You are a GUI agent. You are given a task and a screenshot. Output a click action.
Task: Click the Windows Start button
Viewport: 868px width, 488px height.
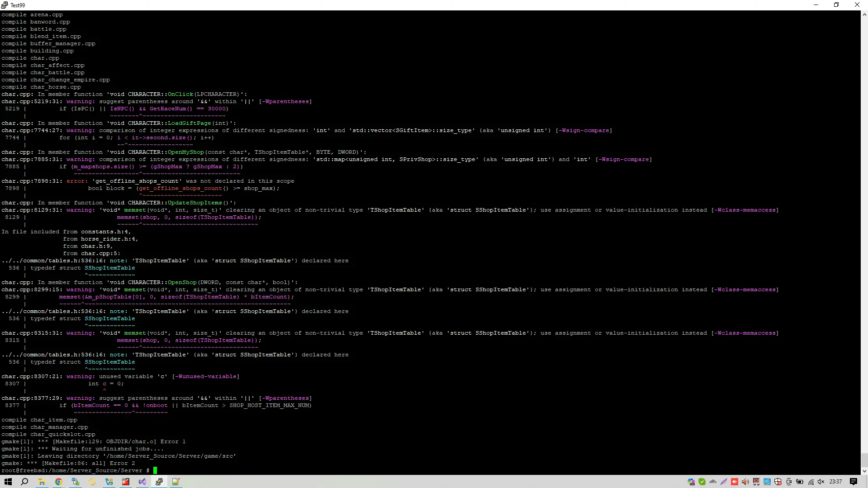point(8,482)
